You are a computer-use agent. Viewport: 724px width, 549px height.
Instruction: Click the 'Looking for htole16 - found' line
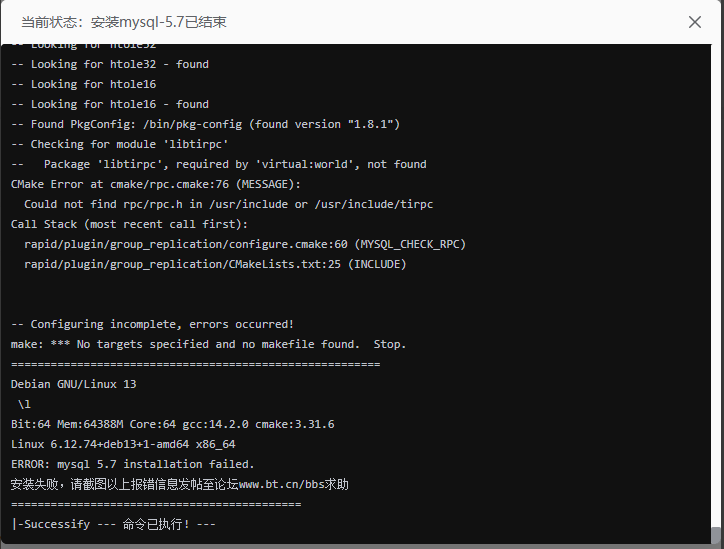[x=110, y=104]
